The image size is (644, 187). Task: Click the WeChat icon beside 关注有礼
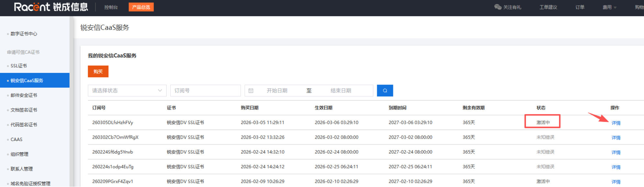[x=497, y=7]
